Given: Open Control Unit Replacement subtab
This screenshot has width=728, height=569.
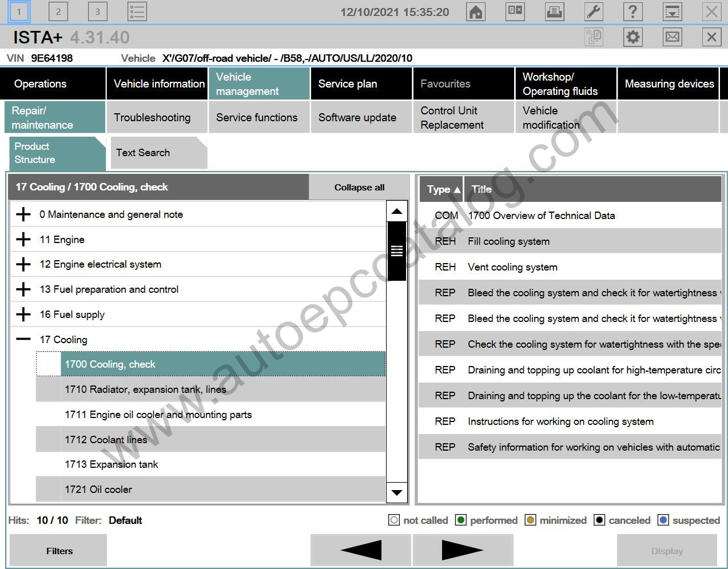Looking at the screenshot, I should click(464, 117).
